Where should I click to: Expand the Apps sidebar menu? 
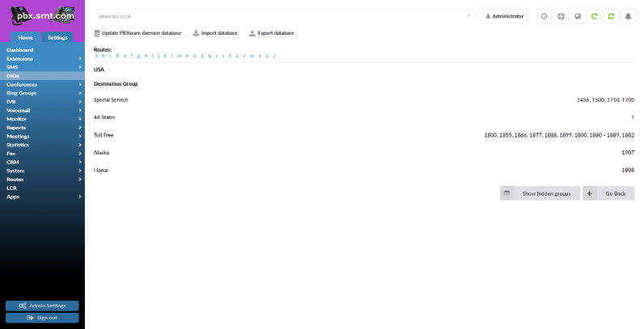coord(42,196)
